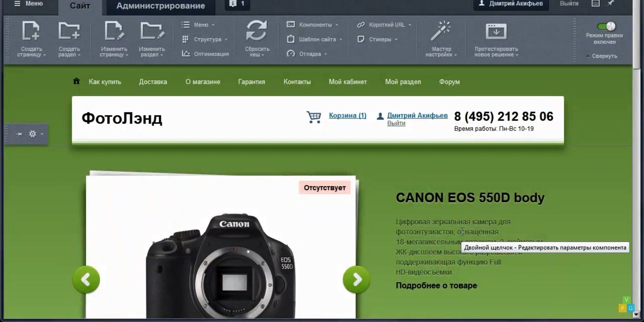This screenshot has height=322, width=644.
Task: Open Мой кабинет navigation item
Action: (348, 82)
